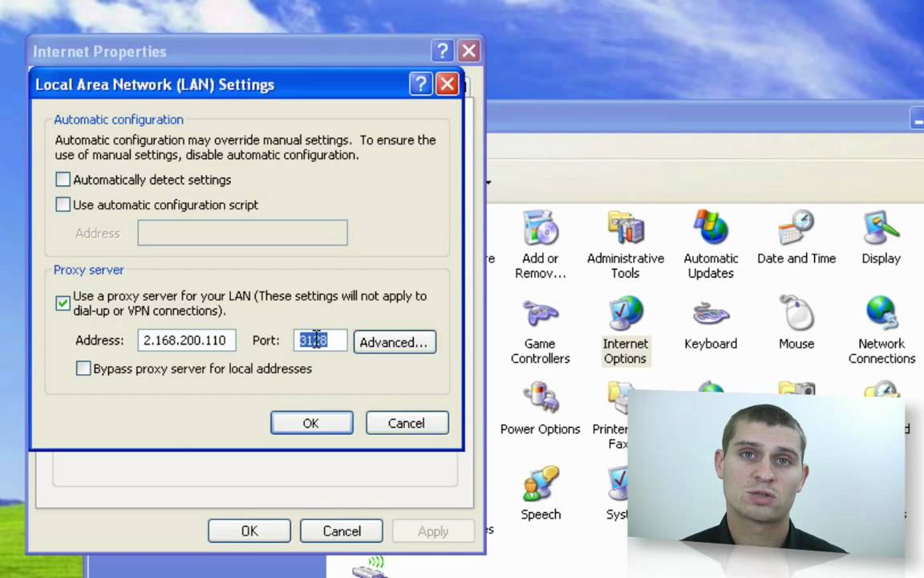This screenshot has height=578, width=924.
Task: Open the Automatic Updates icon
Action: [x=711, y=244]
